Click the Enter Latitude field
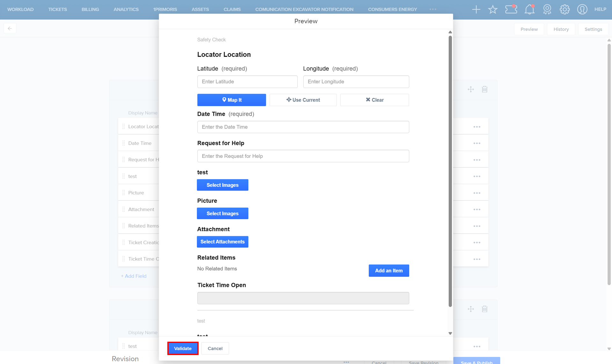Screen dimensions: 612x364 coord(247,82)
